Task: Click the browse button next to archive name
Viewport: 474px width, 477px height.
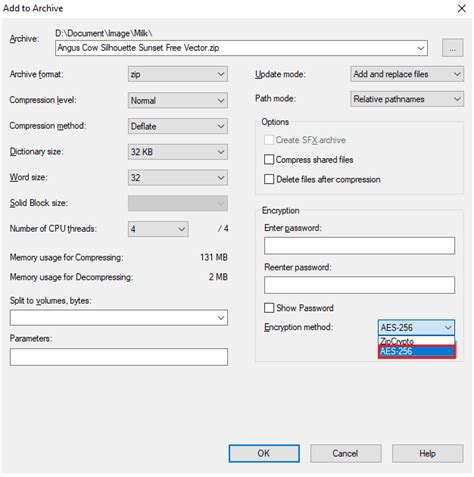Action: pyautogui.click(x=452, y=48)
